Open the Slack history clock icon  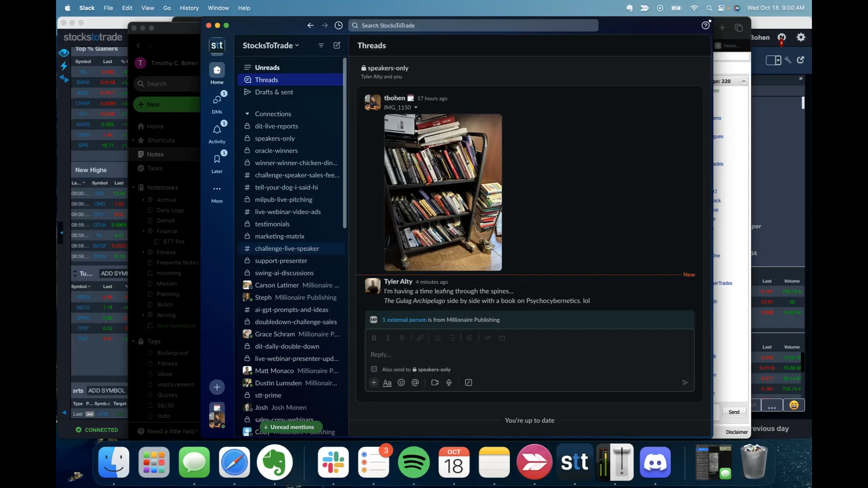pyautogui.click(x=338, y=25)
